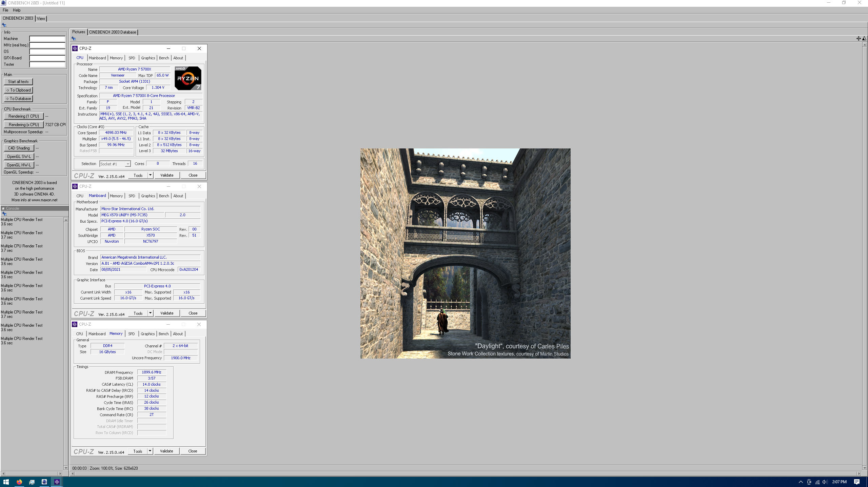Open SPD tab in Mainboard CPU-Z window
Viewport: 868px width, 487px height.
point(132,196)
